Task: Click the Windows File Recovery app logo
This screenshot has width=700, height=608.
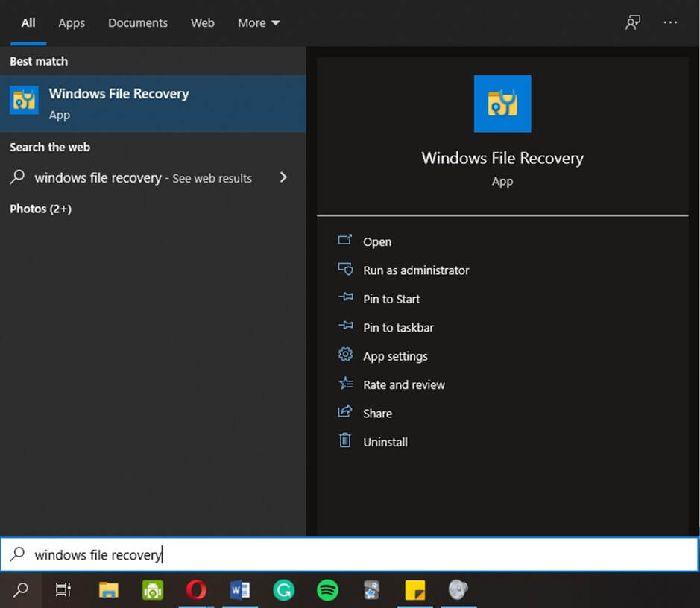Action: [x=502, y=104]
